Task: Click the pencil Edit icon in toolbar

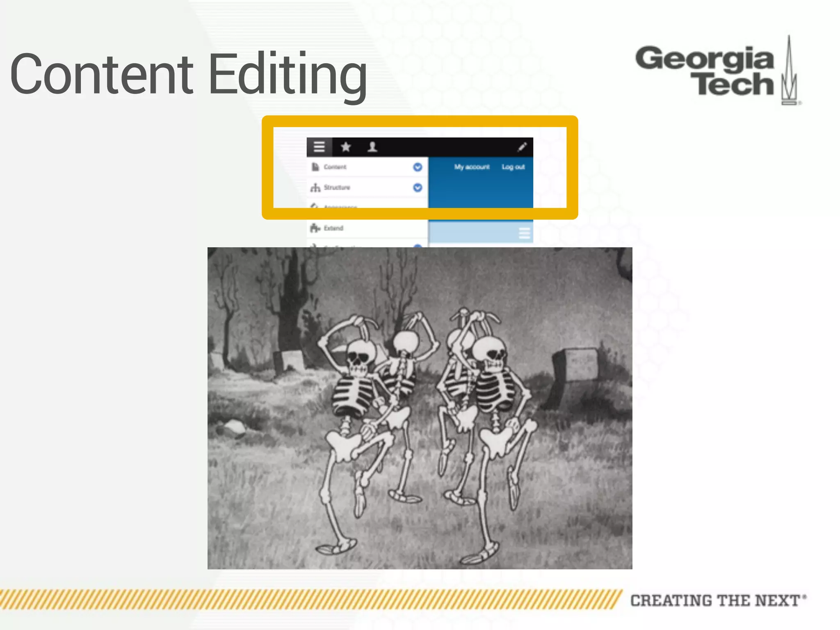Action: point(522,147)
